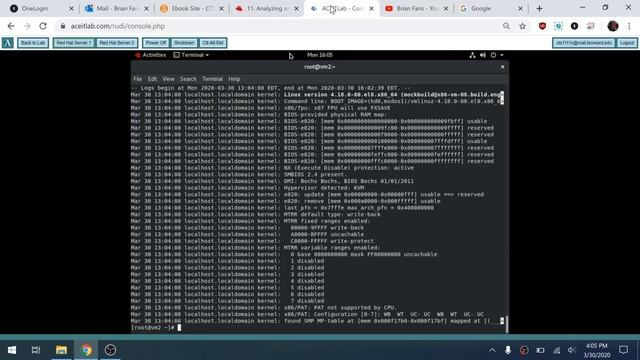The image size is (640, 360).
Task: Open the Chrome profile avatar
Action: 613,26
